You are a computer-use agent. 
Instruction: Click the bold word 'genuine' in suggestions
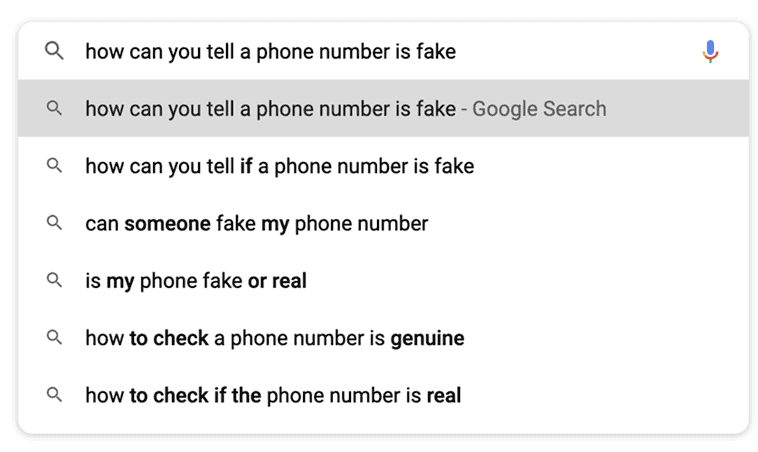click(x=427, y=339)
